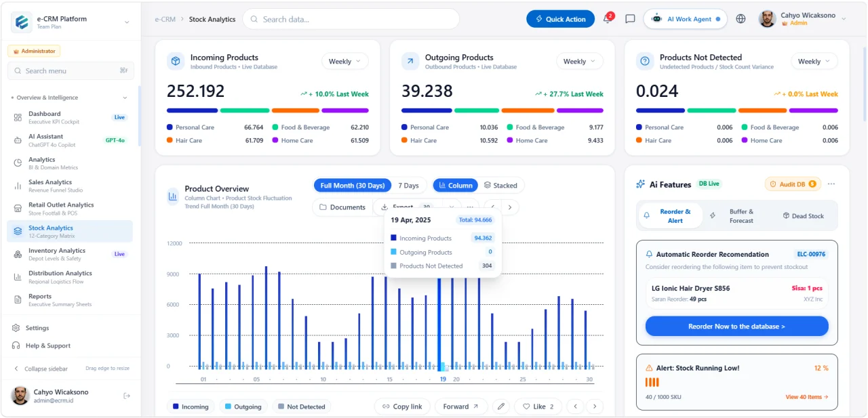Click the Search data input field
The image size is (868, 418).
[x=351, y=19]
